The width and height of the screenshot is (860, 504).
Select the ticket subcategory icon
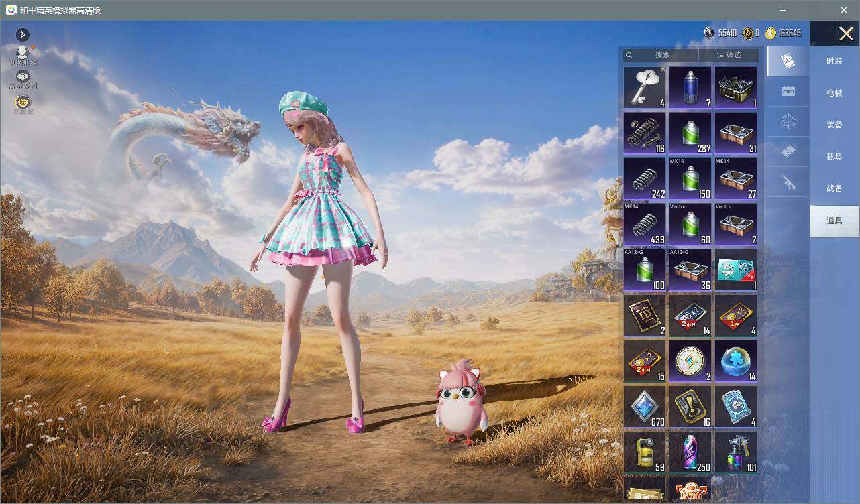pos(788,151)
